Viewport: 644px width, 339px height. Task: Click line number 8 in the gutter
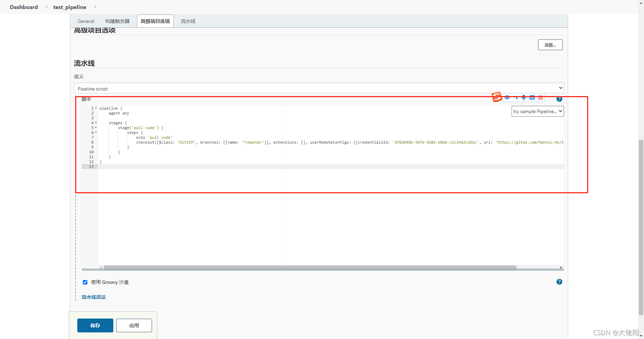pos(92,142)
